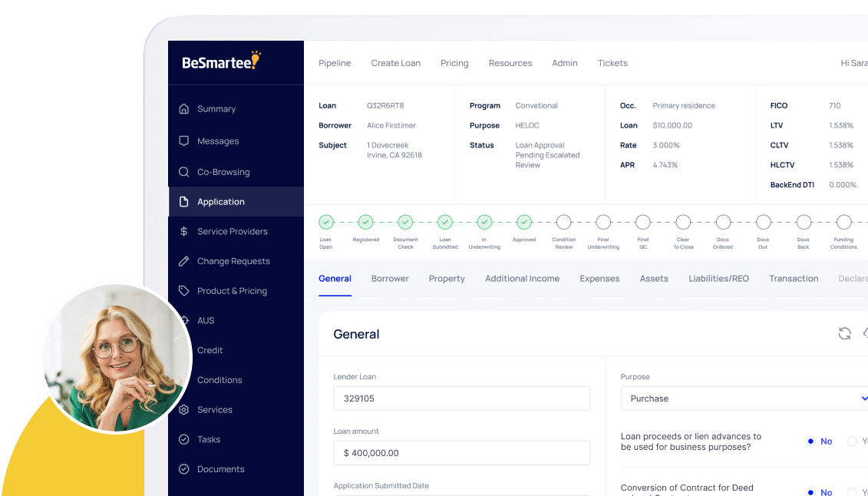Click the Final Underwriting milestone circle
868x496 pixels.
[x=603, y=222]
